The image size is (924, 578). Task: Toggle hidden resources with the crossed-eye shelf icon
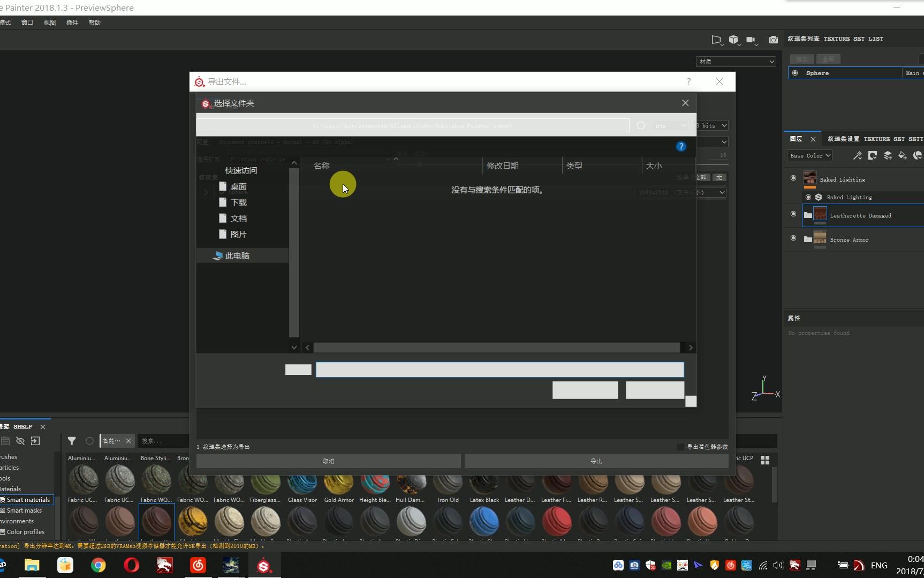(x=20, y=441)
